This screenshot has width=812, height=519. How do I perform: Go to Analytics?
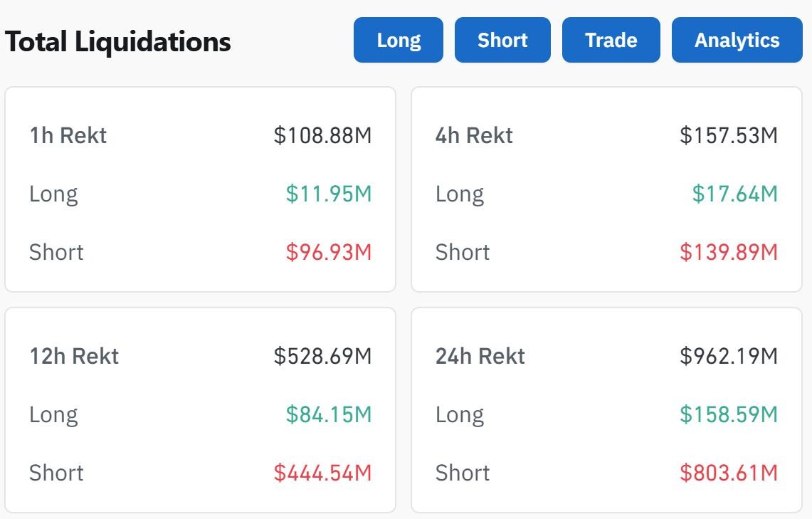click(x=737, y=41)
